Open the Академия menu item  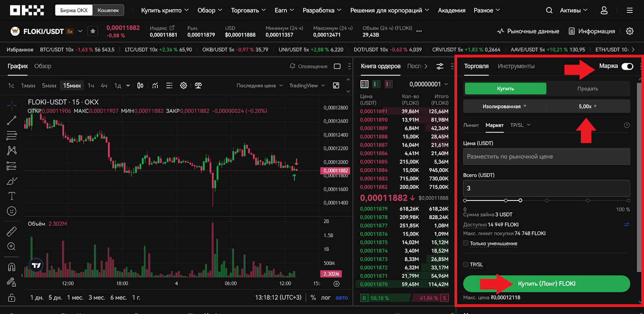[x=452, y=10]
